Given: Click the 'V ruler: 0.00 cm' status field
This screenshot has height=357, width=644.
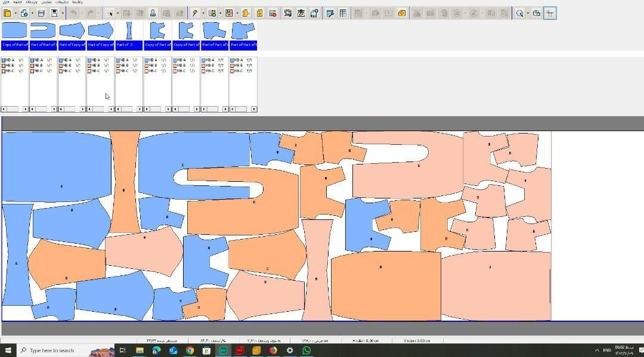Looking at the screenshot, I should [417, 340].
